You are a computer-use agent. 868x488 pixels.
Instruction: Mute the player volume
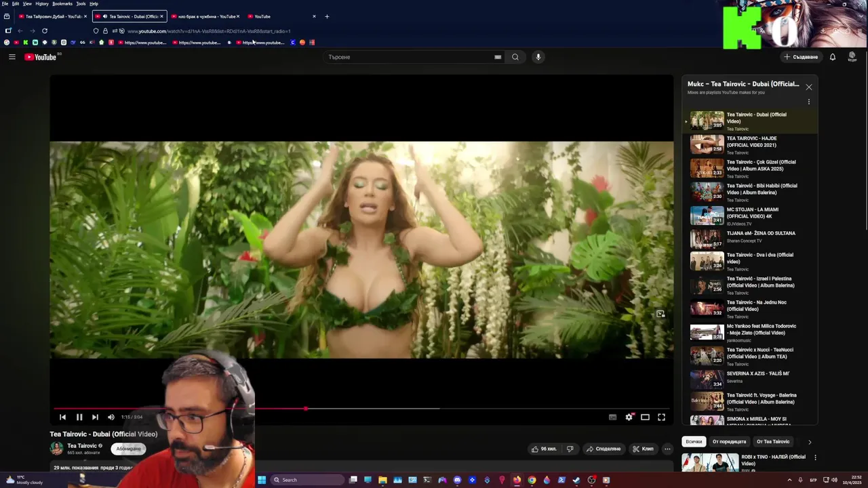(x=111, y=418)
